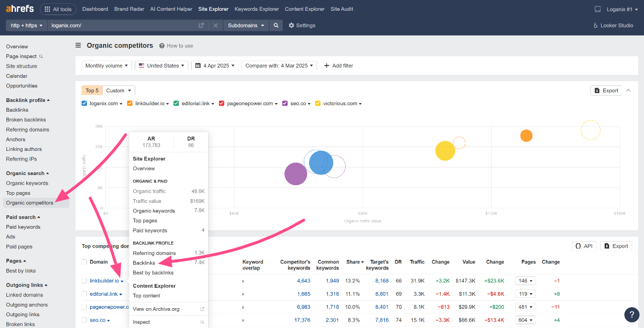Open the How to use help link
644x328 pixels.
click(176, 46)
